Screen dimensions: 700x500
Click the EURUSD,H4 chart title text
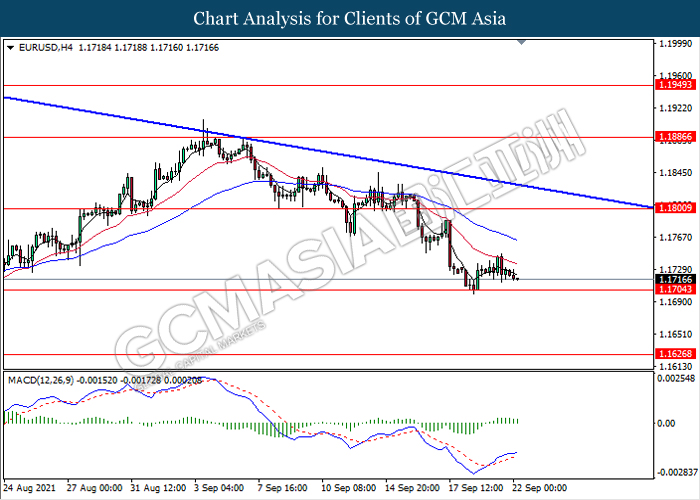click(x=46, y=48)
